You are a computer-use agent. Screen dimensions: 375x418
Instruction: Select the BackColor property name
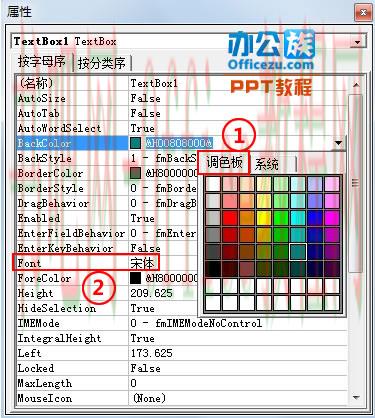pos(72,143)
